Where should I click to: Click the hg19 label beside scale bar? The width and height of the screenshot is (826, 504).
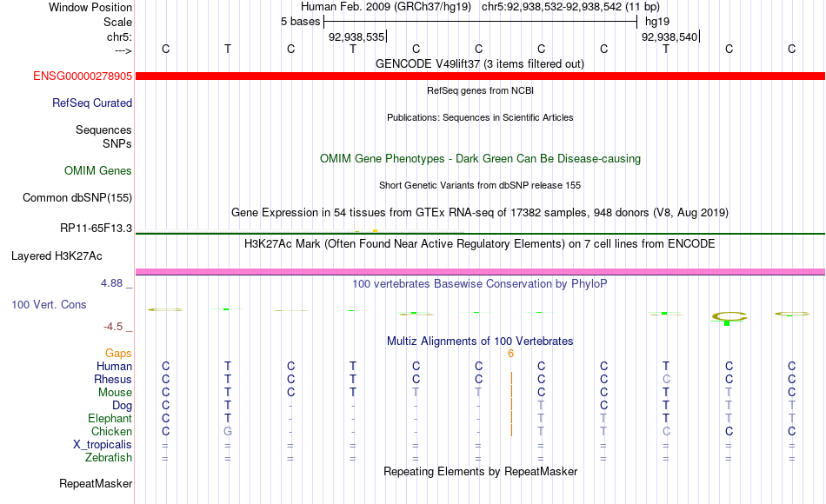(x=657, y=22)
